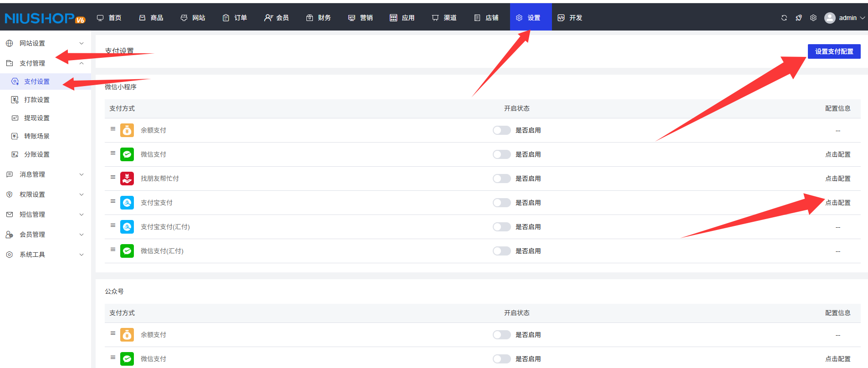Expand the 网站设置 sidebar chevron
Image resolution: width=868 pixels, height=368 pixels.
(82, 43)
